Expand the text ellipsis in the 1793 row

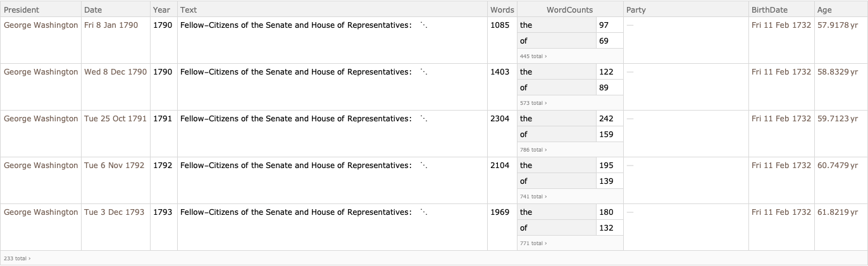[423, 213]
